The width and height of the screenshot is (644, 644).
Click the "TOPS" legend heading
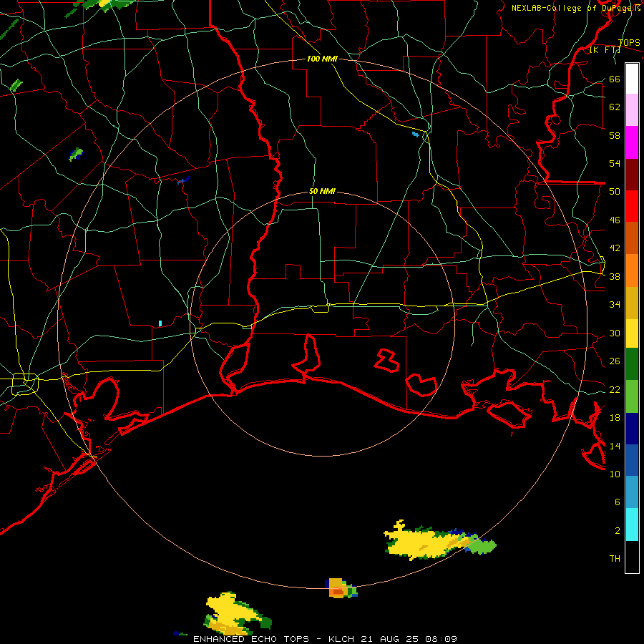coord(629,42)
